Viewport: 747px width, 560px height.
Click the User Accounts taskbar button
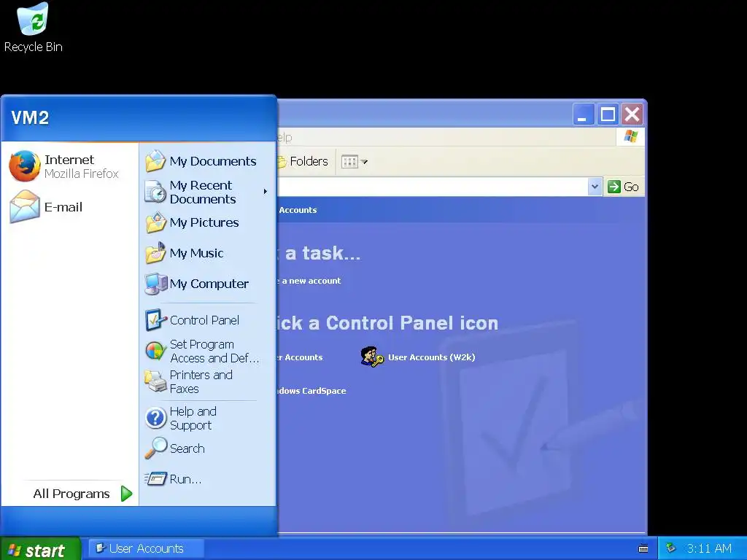(146, 548)
